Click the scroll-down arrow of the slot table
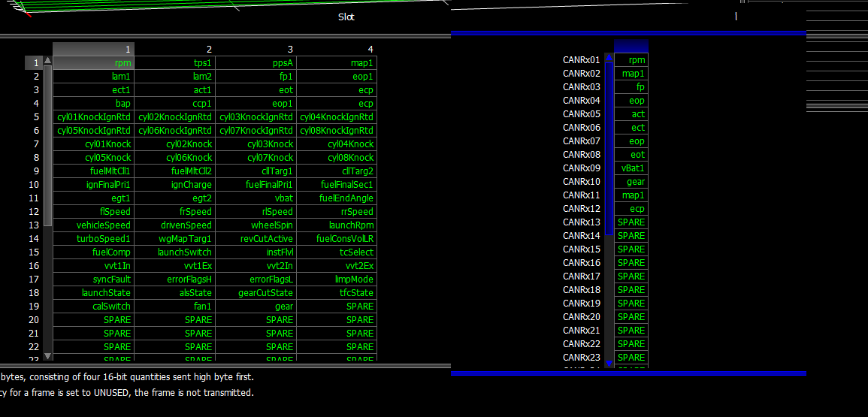 48,355
